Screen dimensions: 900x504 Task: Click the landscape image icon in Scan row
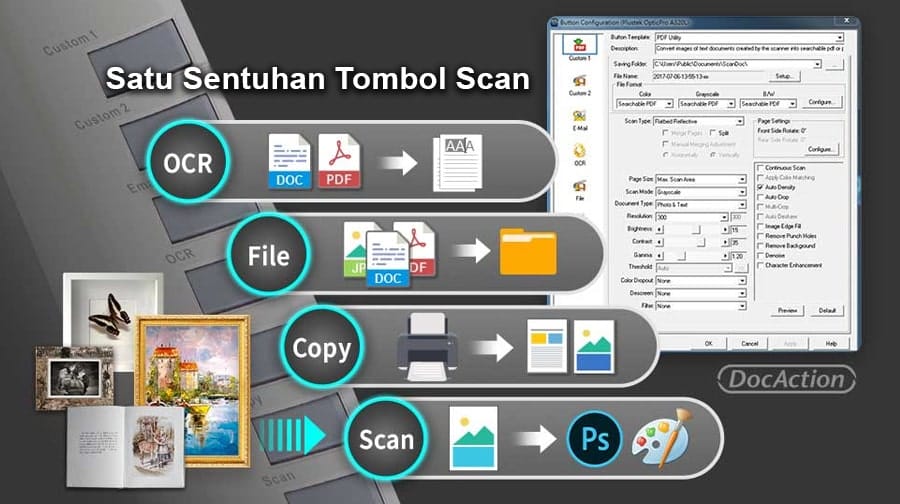point(473,439)
